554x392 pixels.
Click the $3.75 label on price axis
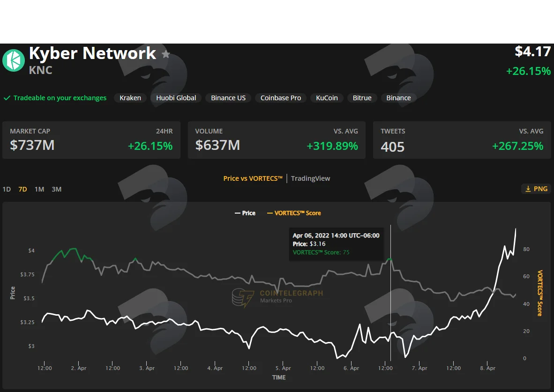tap(27, 274)
